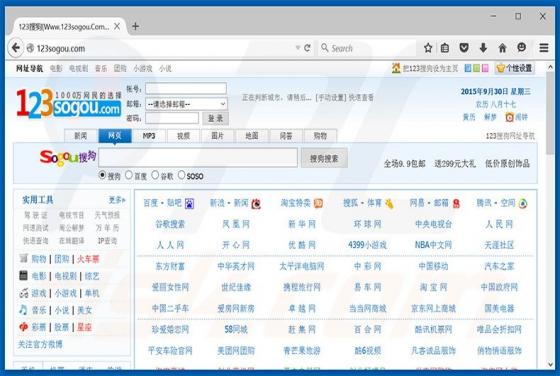This screenshot has height=376, width=560.
Task: Click the shopping cart icon in sidebar
Action: click(x=24, y=258)
